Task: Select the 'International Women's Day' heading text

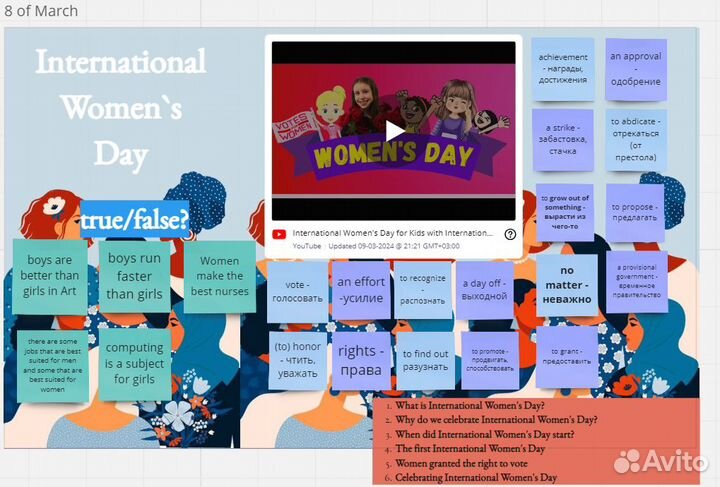Action: (x=121, y=108)
